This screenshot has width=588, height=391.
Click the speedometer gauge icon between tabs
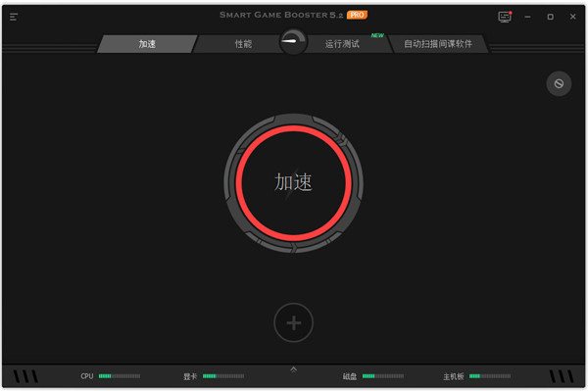(x=293, y=41)
